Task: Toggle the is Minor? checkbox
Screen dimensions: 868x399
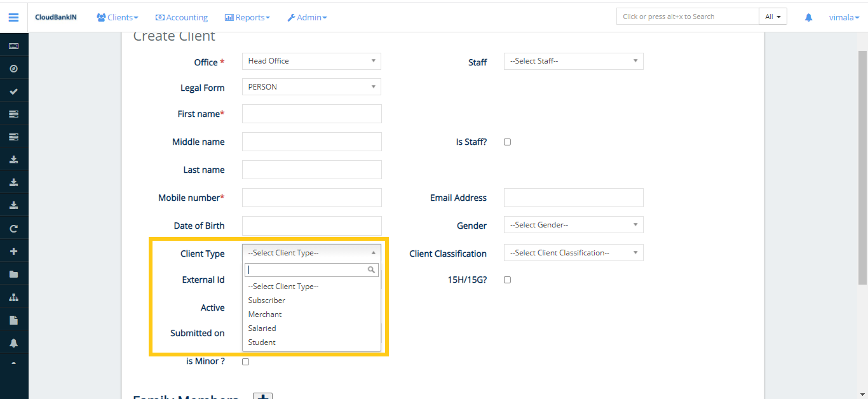Action: tap(245, 361)
